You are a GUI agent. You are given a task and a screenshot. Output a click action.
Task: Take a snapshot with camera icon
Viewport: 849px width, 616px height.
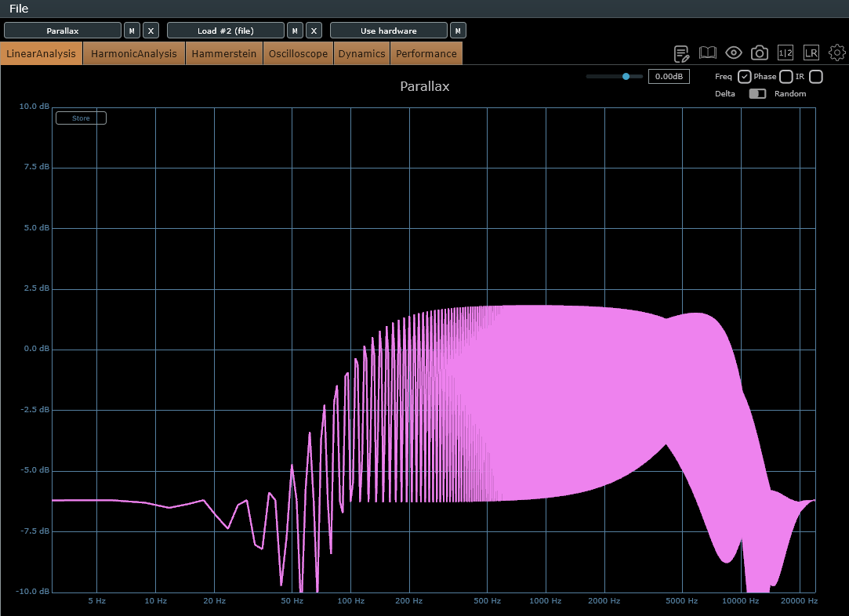759,53
